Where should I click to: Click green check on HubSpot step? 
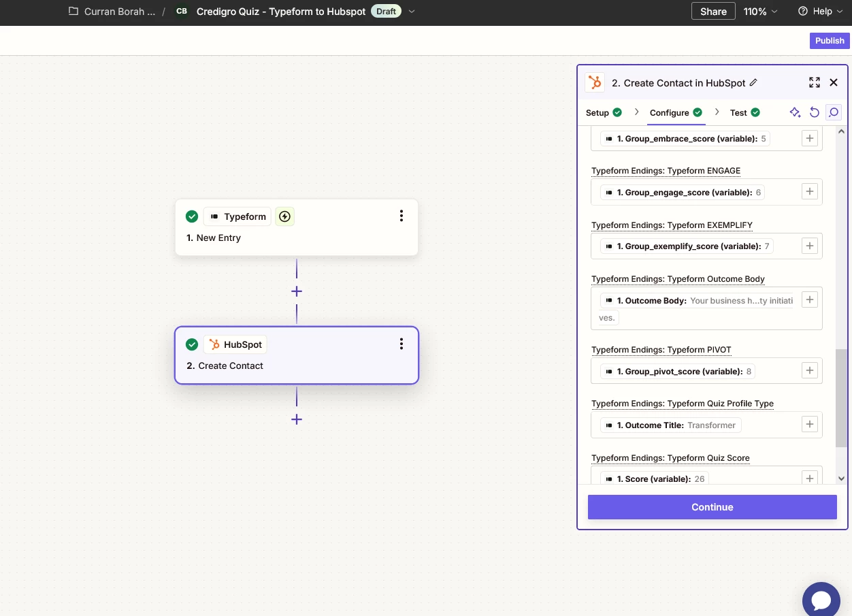pyautogui.click(x=192, y=344)
